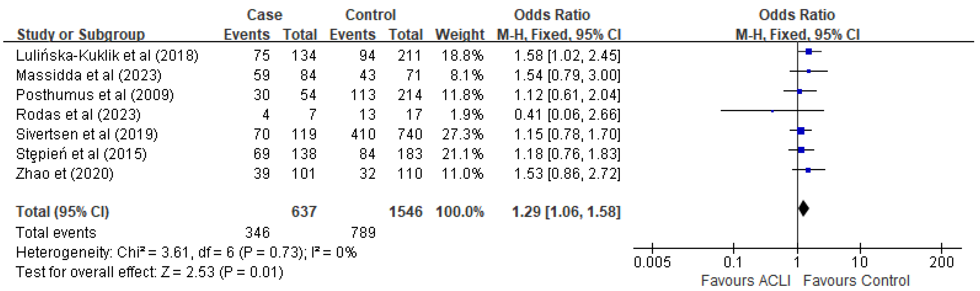Select the Rodas et al (2023) study name

pos(78,115)
